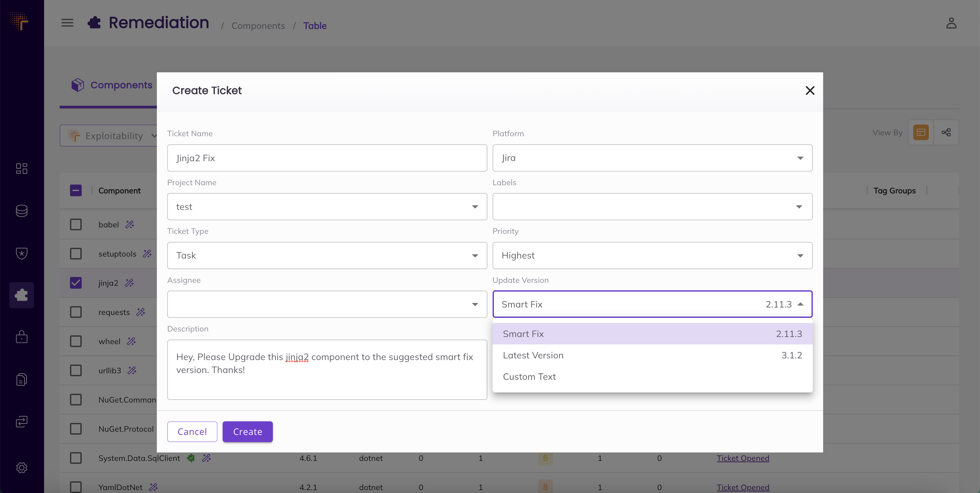Open the shield star icon in sidebar

pos(22,253)
